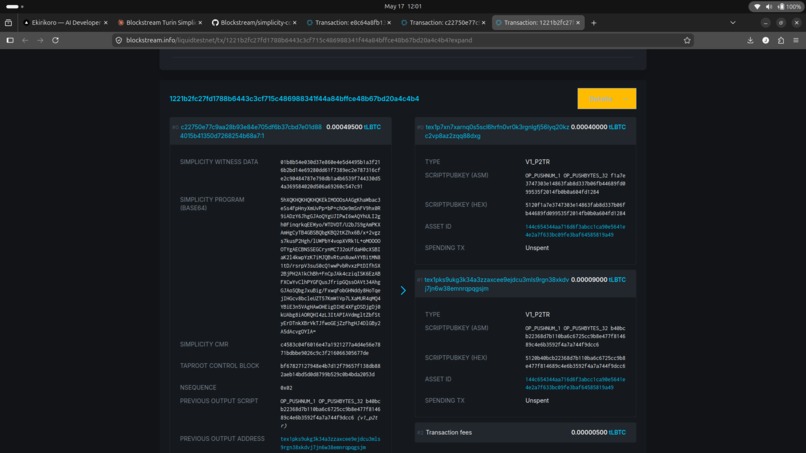Click the tLBTC link on Transaction fees row

pos(617,432)
